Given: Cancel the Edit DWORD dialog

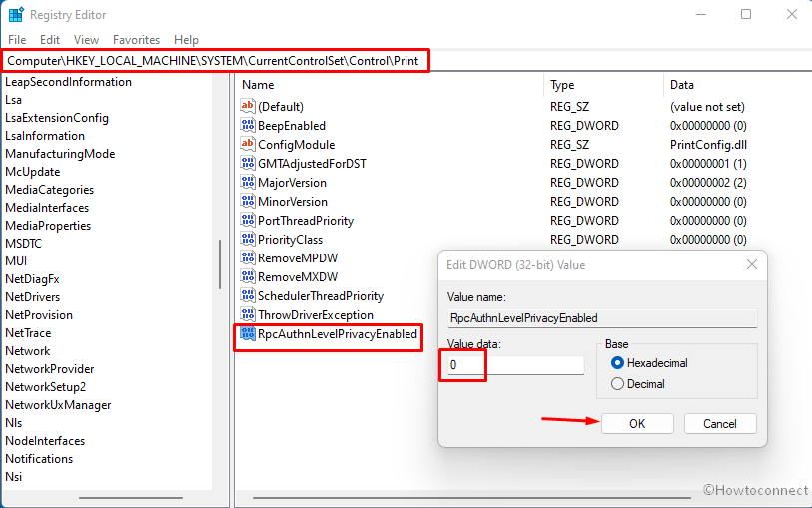Looking at the screenshot, I should point(720,424).
